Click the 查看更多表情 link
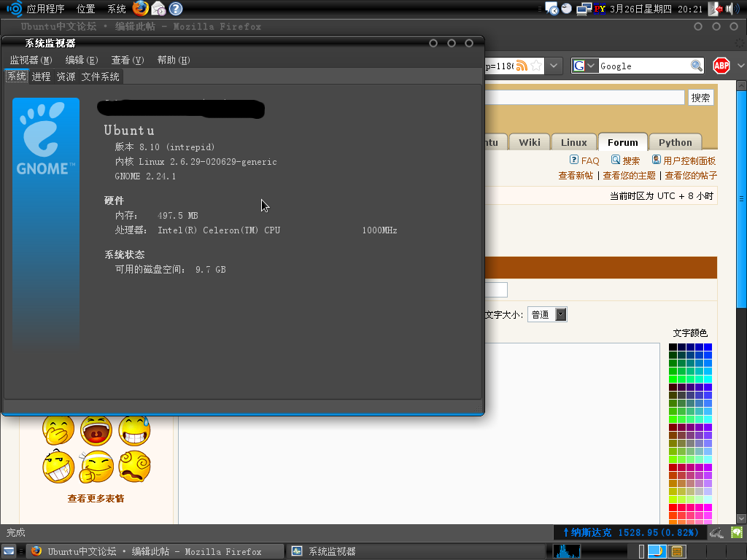Screen dimensions: 747x560 click(x=96, y=498)
